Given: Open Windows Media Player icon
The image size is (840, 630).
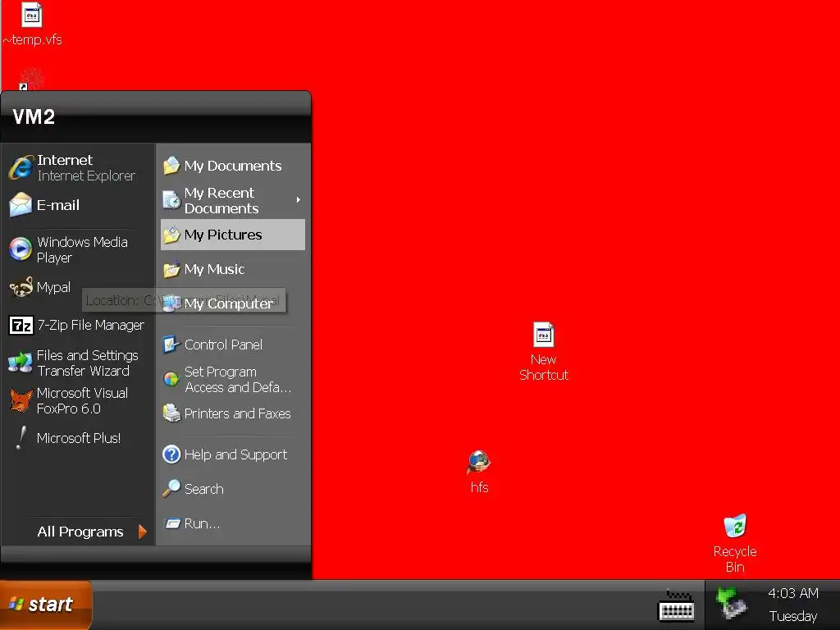Looking at the screenshot, I should (21, 249).
